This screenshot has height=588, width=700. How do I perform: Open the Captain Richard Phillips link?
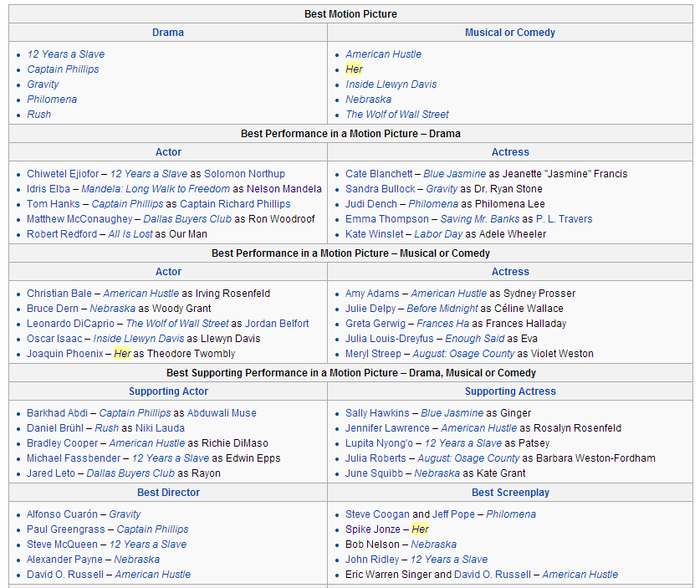(x=235, y=204)
